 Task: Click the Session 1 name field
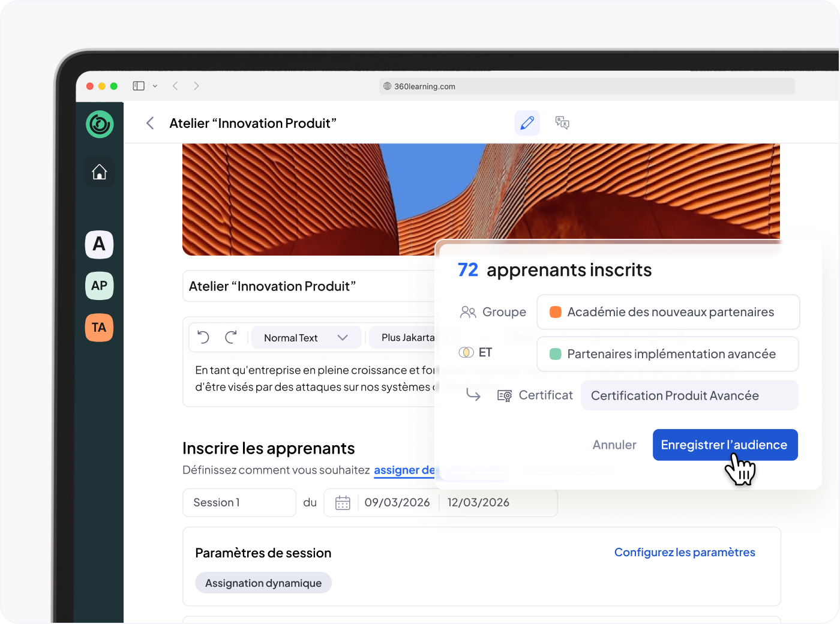[239, 503]
